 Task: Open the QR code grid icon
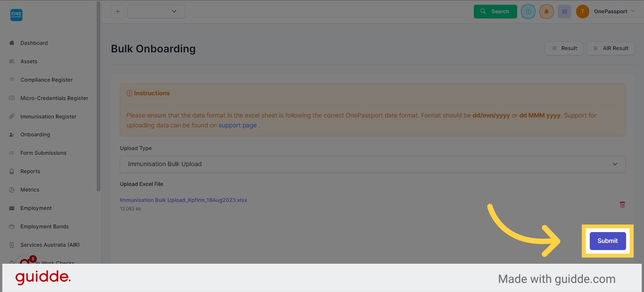coord(564,11)
